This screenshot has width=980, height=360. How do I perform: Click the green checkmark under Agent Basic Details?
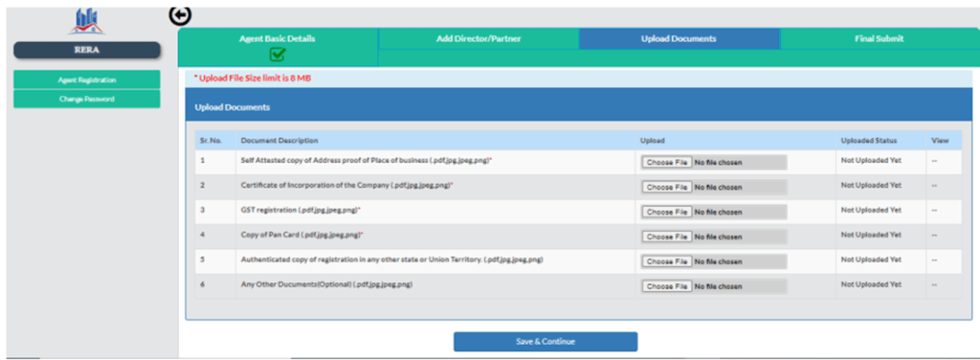[x=278, y=55]
